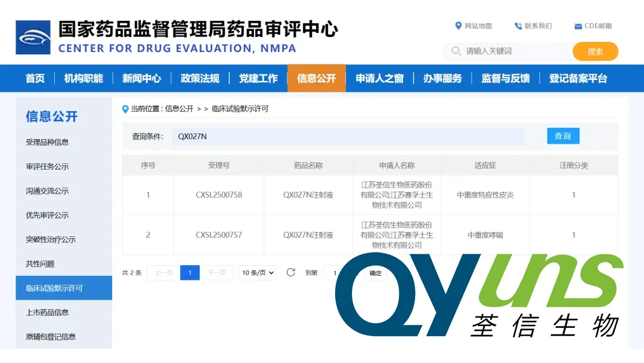Click the refresh icon in pagination bar

(291, 272)
